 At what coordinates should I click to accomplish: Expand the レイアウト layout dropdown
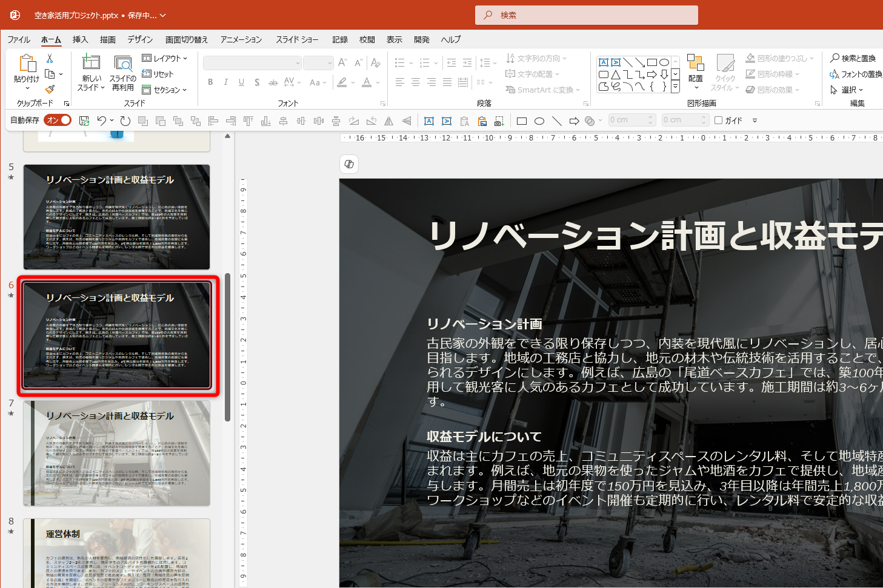click(x=165, y=58)
